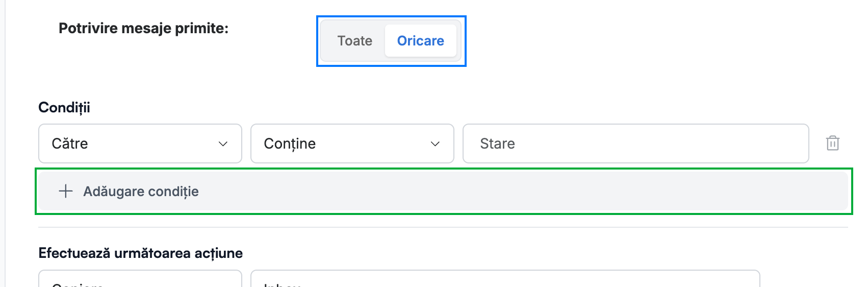868x287 pixels.
Task: Click the Către label text
Action: (70, 143)
